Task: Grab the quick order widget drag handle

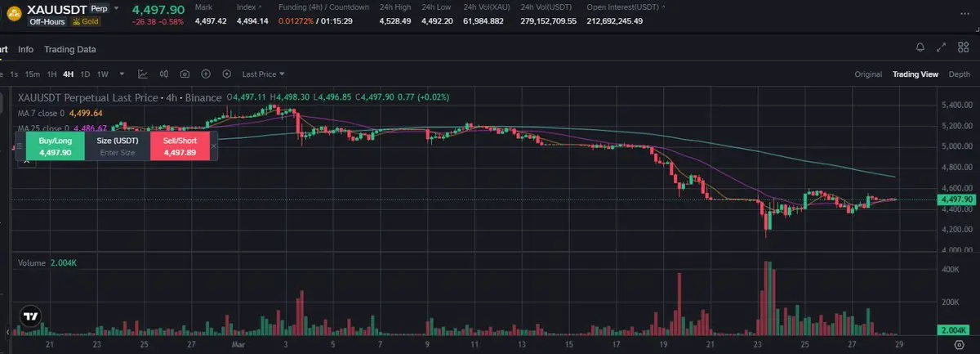Action: [x=19, y=146]
